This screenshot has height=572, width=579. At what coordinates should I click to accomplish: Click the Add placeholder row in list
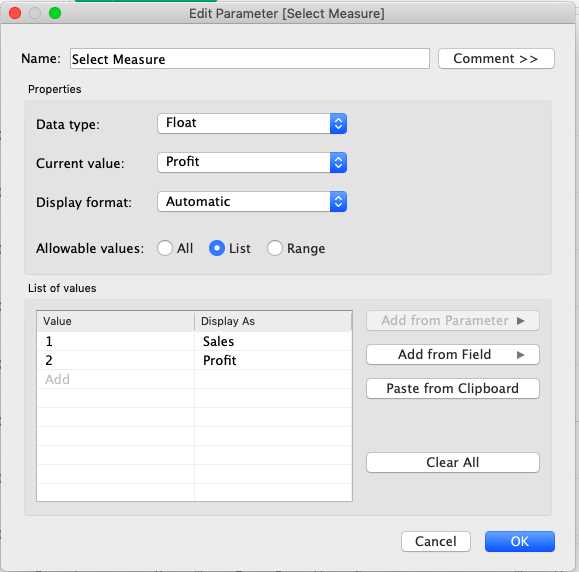116,379
